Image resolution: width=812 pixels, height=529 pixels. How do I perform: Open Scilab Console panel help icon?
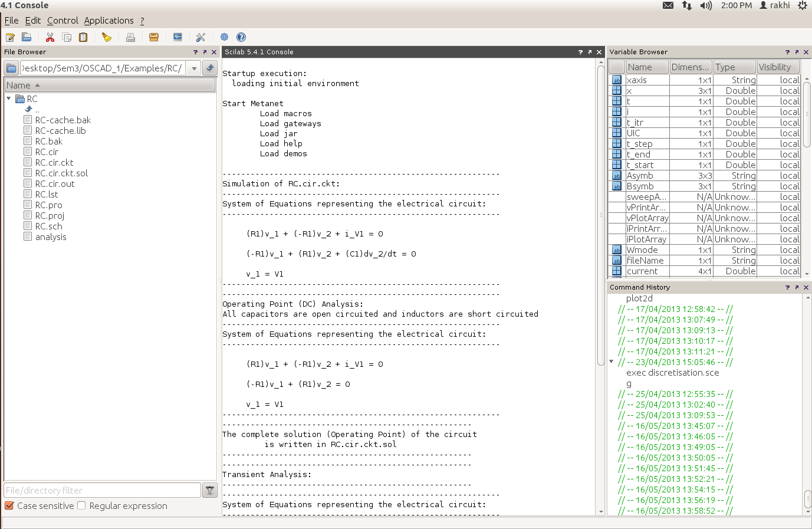[580, 52]
